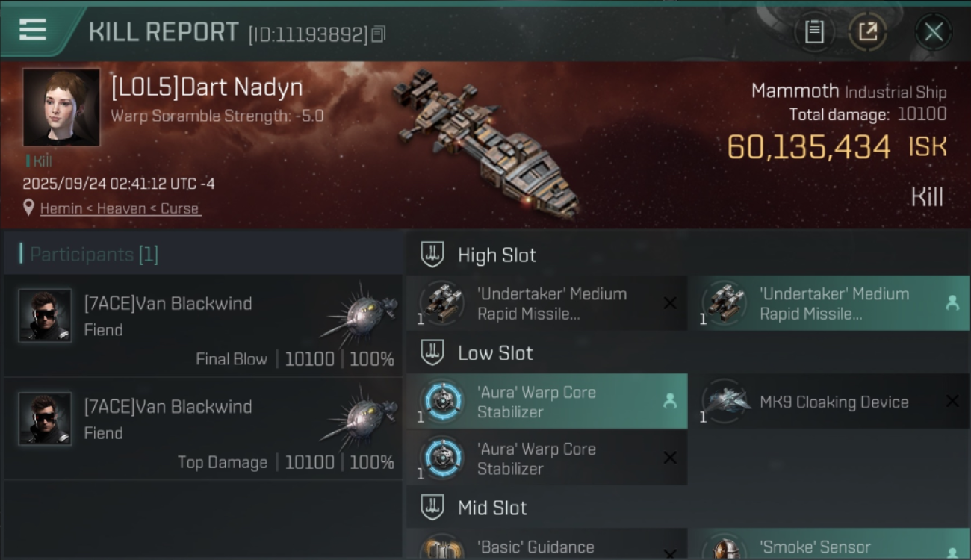The image size is (971, 560).
Task: Select the destroyed 'Undertaker' Medium Rapid Missile item
Action: tap(547, 303)
